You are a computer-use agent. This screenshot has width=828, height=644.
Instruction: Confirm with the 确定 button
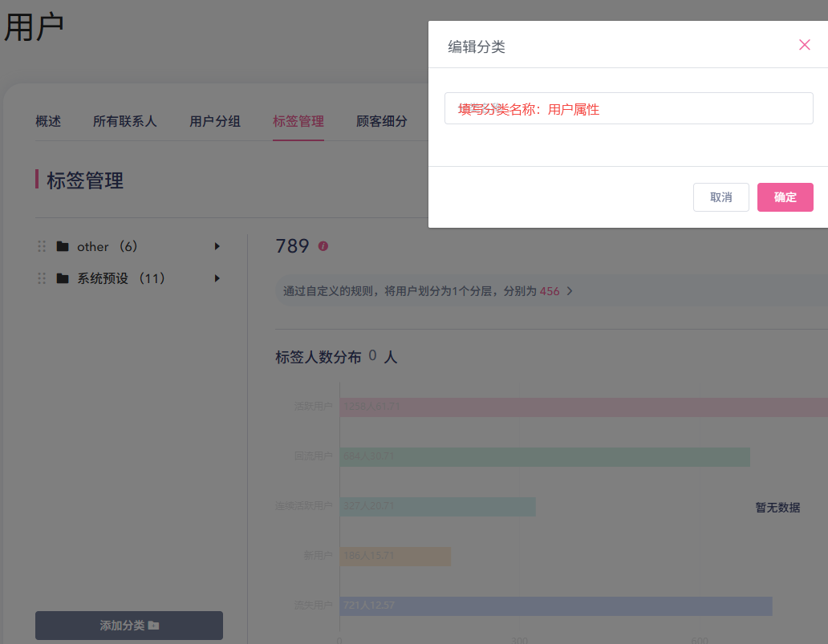pos(785,197)
